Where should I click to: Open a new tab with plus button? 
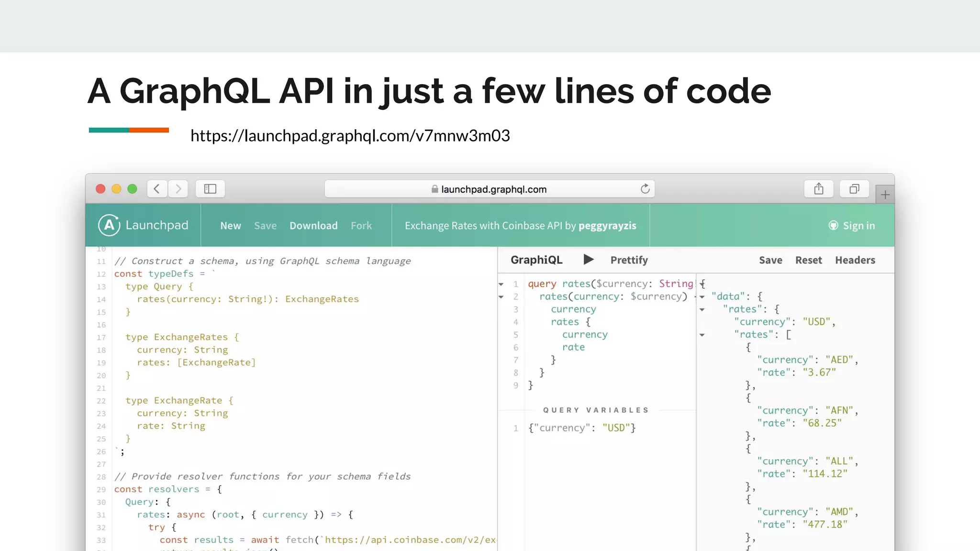[885, 195]
